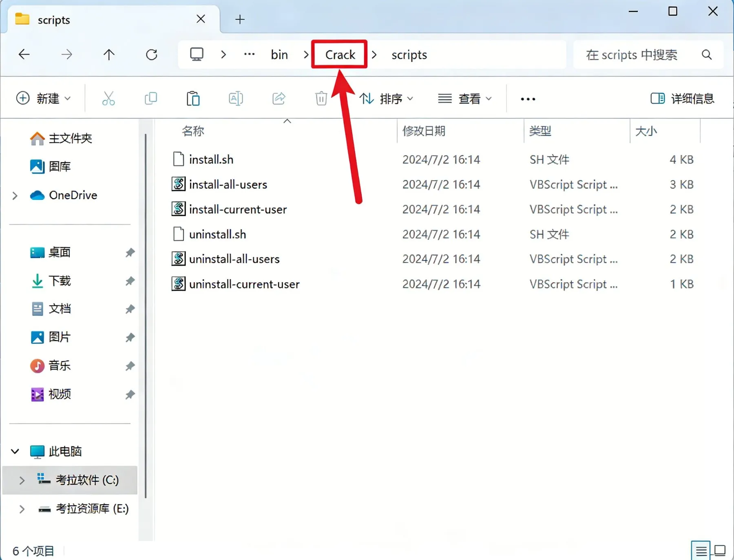The image size is (734, 560).
Task: Click the Cut scissors icon
Action: point(108,98)
